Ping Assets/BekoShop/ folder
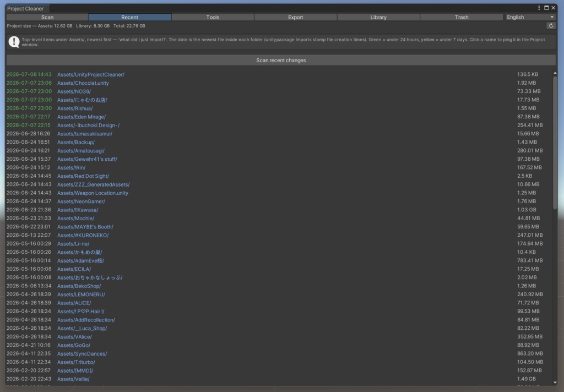This screenshot has width=564, height=392. 79,286
